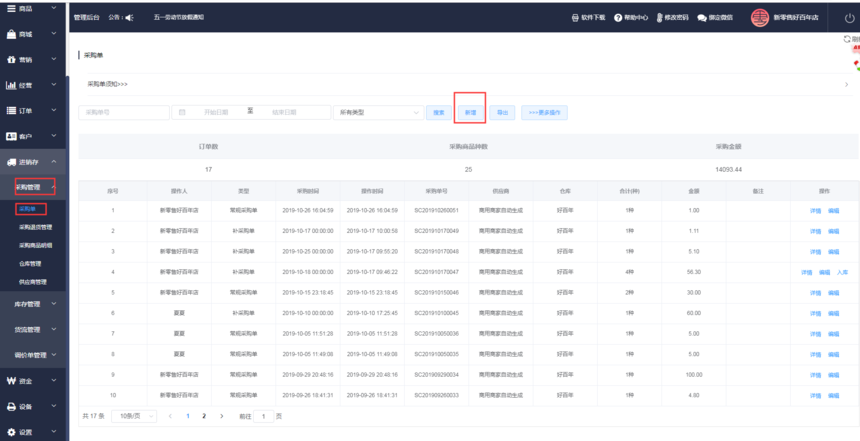The width and height of the screenshot is (860, 441).
Task: Click the 采购单号 search input field
Action: [123, 113]
